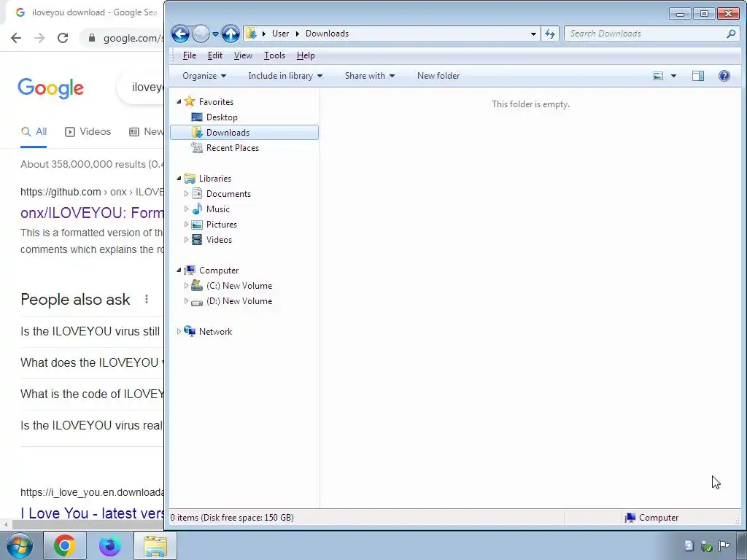747x560 pixels.
Task: Go back in Explorer with the Back arrow
Action: click(x=180, y=34)
